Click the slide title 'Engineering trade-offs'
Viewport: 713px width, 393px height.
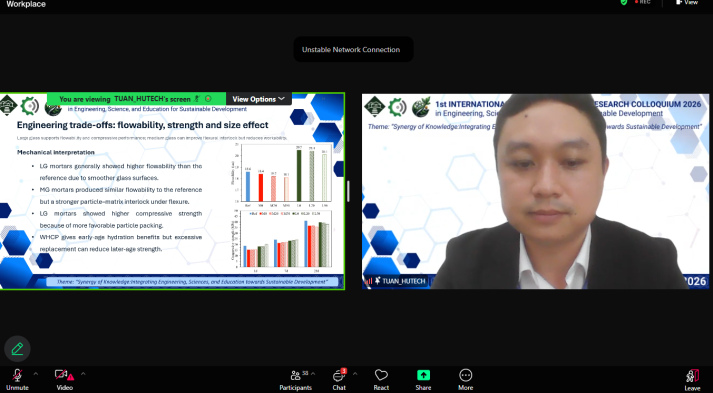[x=142, y=125]
